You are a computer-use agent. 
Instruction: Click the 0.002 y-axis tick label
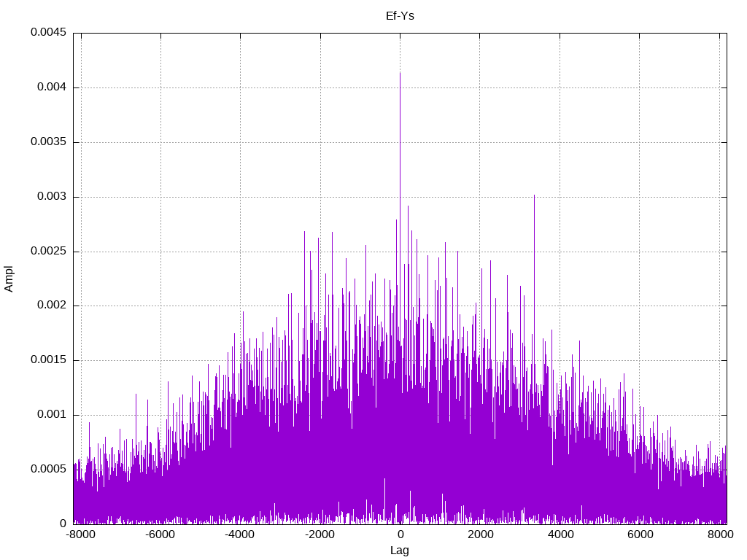tap(52, 306)
